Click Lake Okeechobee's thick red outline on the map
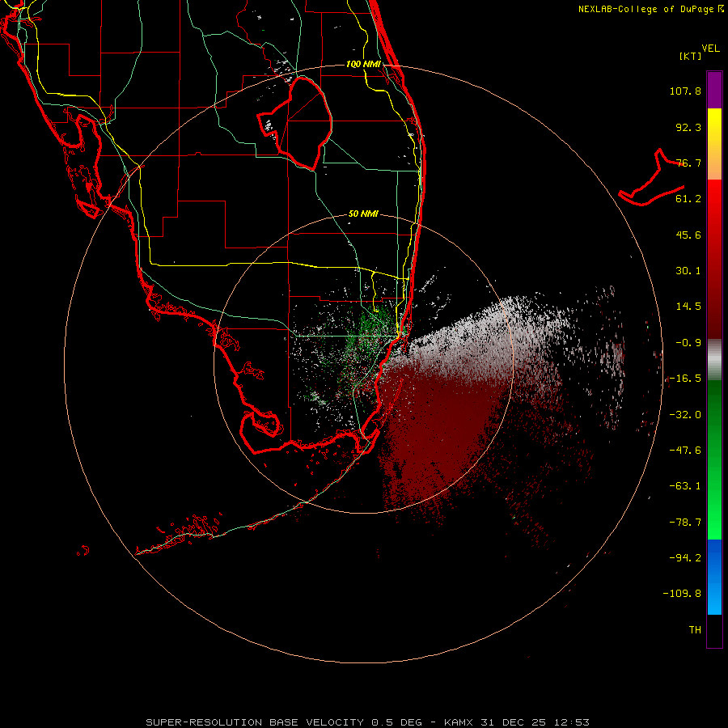The height and width of the screenshot is (728, 728). pyautogui.click(x=294, y=123)
